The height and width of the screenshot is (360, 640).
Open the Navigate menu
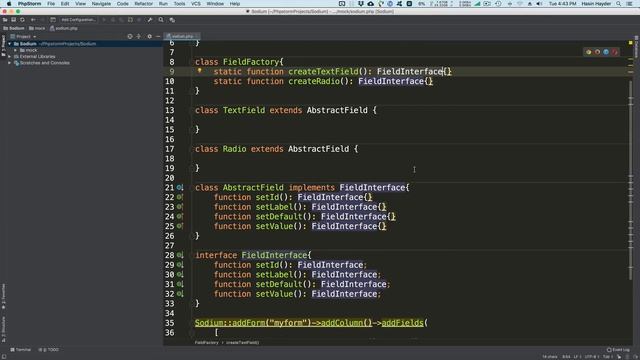point(101,4)
